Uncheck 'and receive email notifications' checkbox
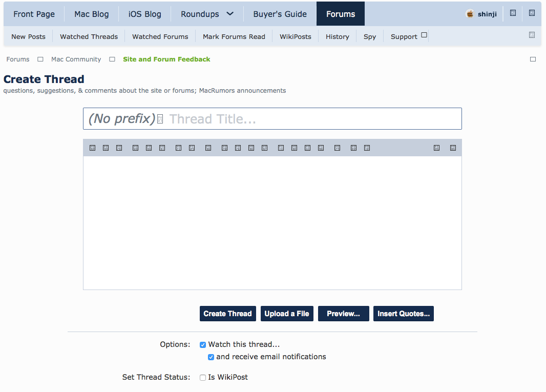This screenshot has width=546, height=392. coord(211,357)
